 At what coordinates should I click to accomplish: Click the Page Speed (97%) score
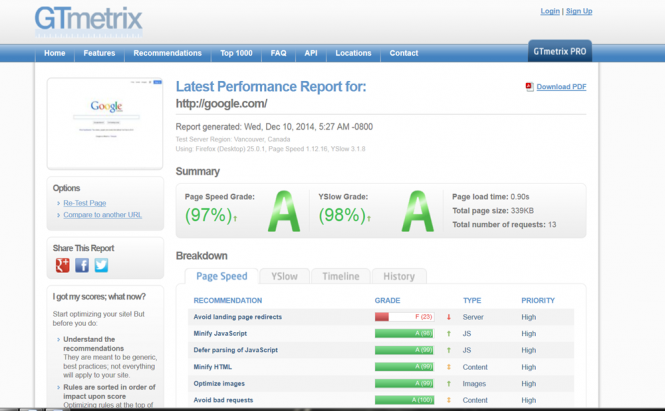(x=211, y=215)
